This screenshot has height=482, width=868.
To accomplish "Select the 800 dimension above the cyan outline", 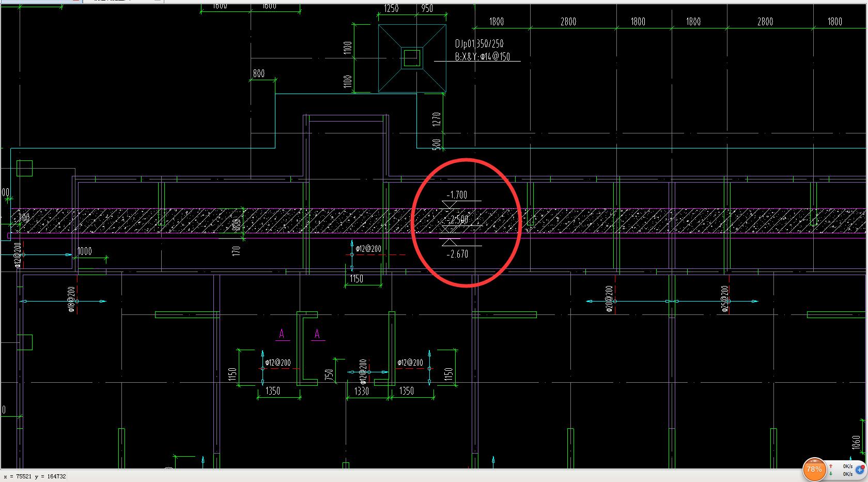I will click(259, 73).
